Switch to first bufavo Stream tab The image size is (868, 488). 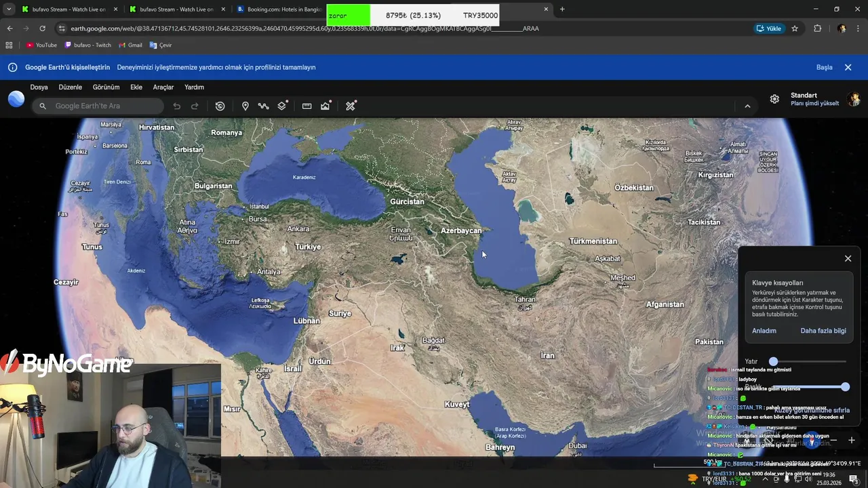coord(68,9)
